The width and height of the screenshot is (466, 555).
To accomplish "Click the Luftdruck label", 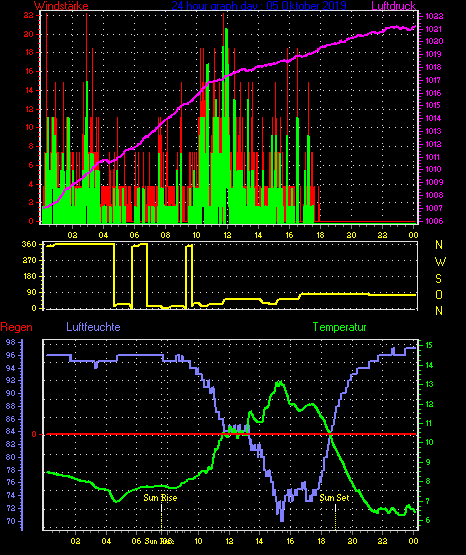I will pos(393,5).
